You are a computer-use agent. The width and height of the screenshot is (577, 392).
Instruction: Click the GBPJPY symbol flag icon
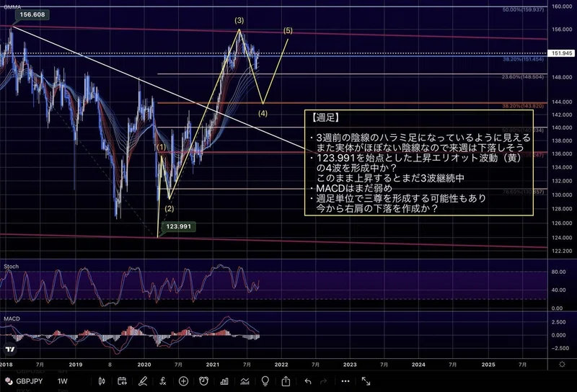(9, 381)
